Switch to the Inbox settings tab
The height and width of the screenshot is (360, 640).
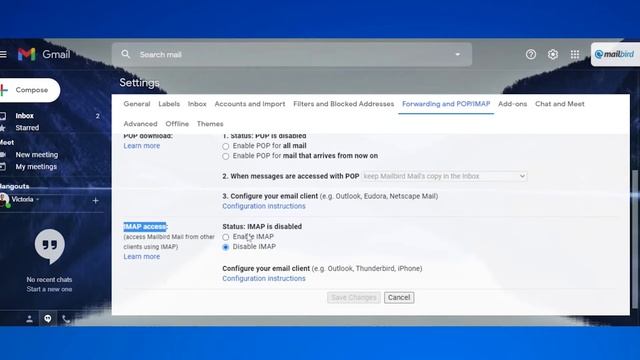pos(197,104)
